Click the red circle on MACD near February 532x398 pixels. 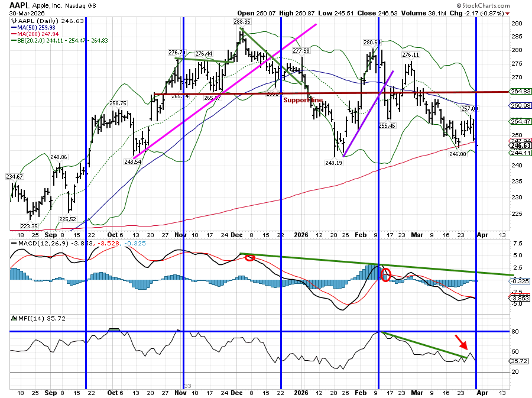pos(387,274)
